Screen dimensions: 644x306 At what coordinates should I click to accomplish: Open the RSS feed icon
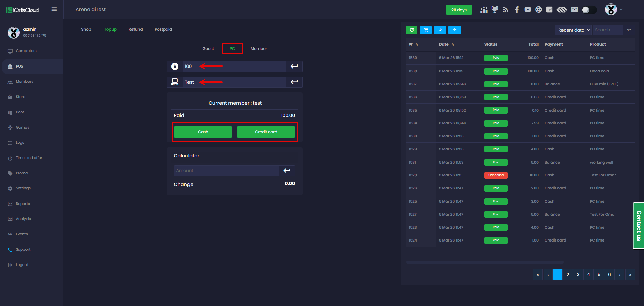pos(506,10)
